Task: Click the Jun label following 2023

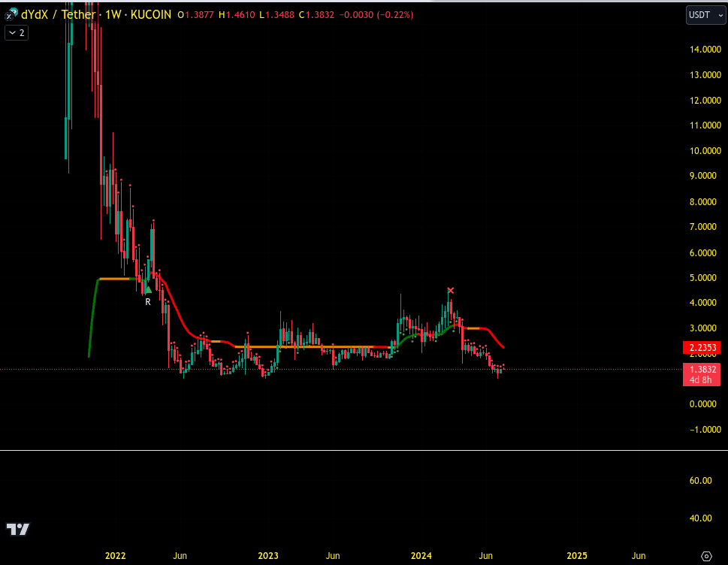Action: (333, 556)
